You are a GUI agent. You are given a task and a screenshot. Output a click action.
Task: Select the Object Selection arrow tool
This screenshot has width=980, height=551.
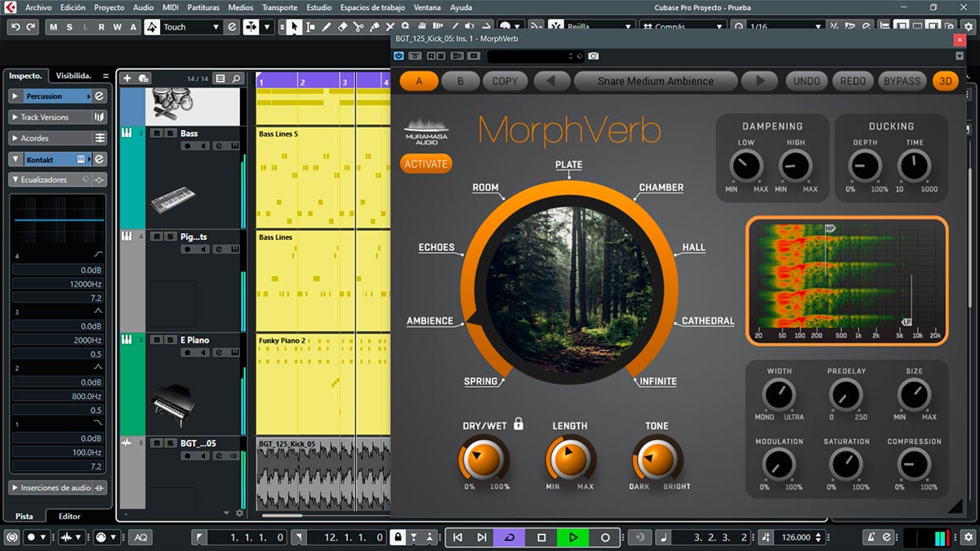coord(294,27)
